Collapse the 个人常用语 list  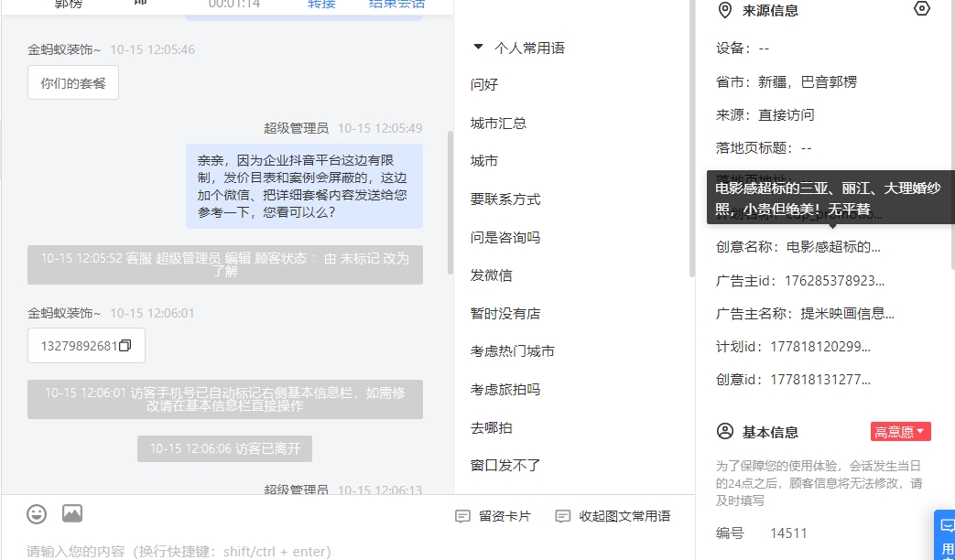pos(478,47)
